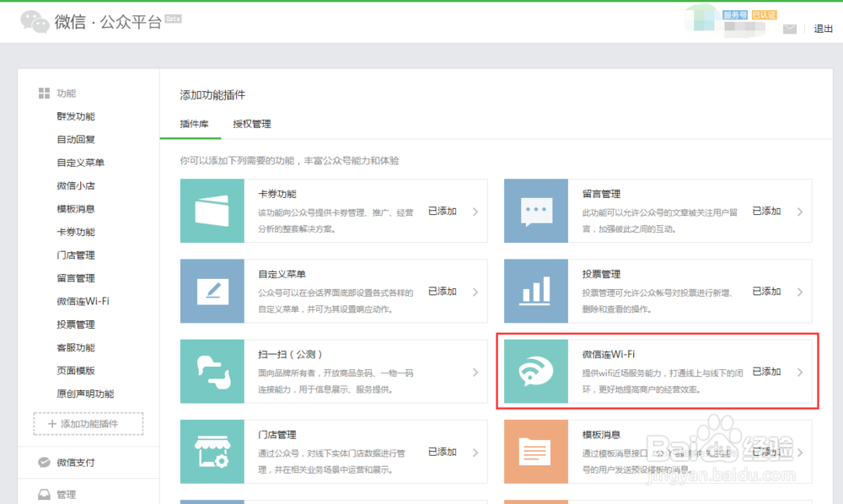Open 留言管理 in the sidebar
The width and height of the screenshot is (843, 504).
tap(76, 278)
